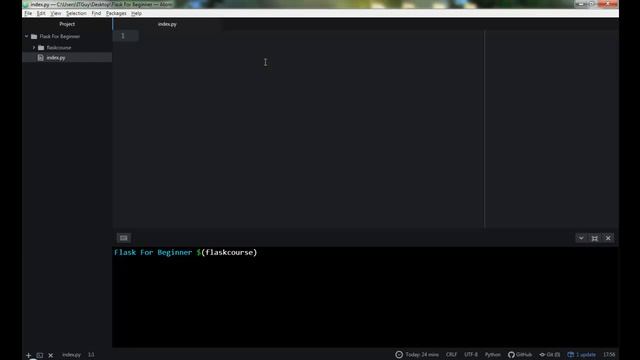Image resolution: width=640 pixels, height=360 pixels.
Task: Collapse the Flask For Beginner root folder
Action: coord(27,36)
